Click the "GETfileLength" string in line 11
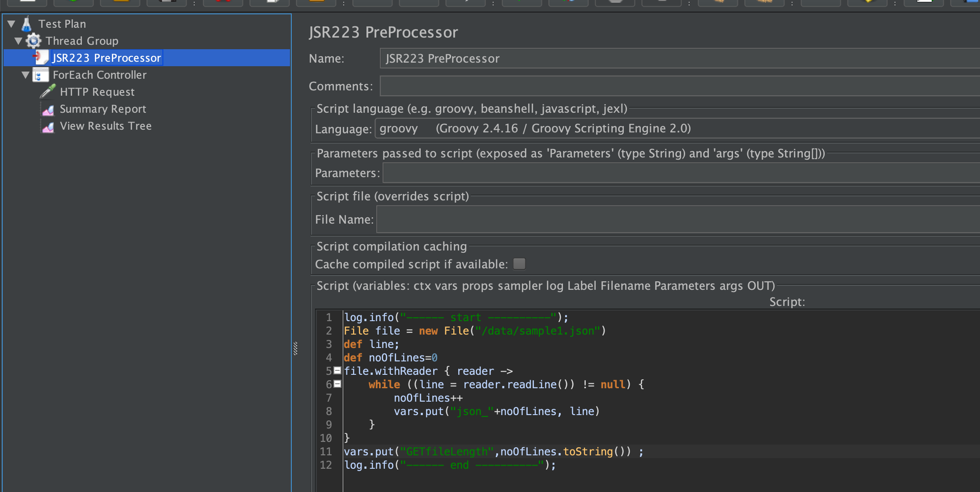Viewport: 980px width, 492px height. pos(447,452)
